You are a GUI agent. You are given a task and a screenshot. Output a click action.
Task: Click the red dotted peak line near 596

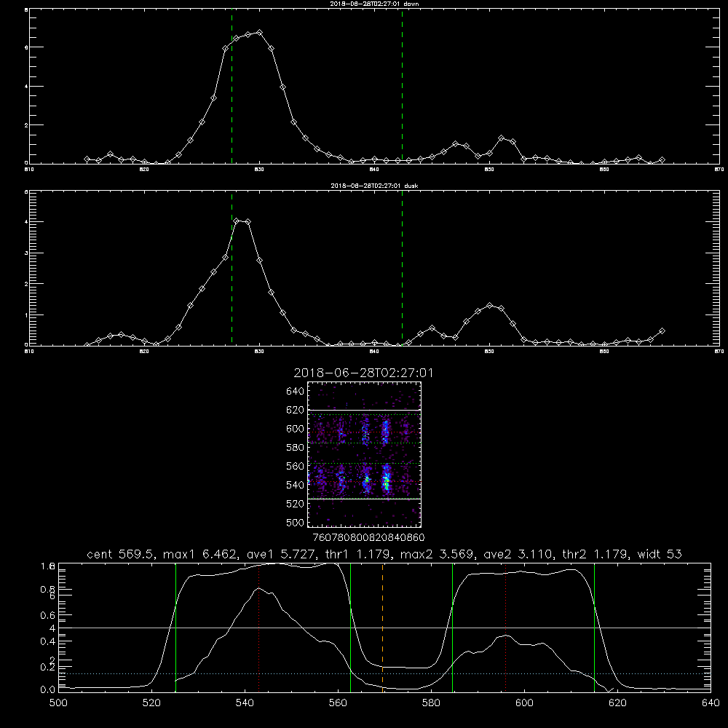point(505,628)
